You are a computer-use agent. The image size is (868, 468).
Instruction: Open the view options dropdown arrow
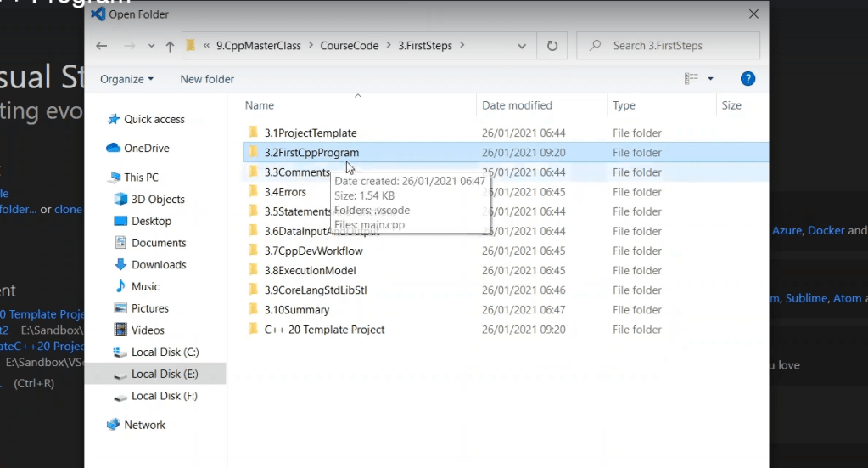711,79
